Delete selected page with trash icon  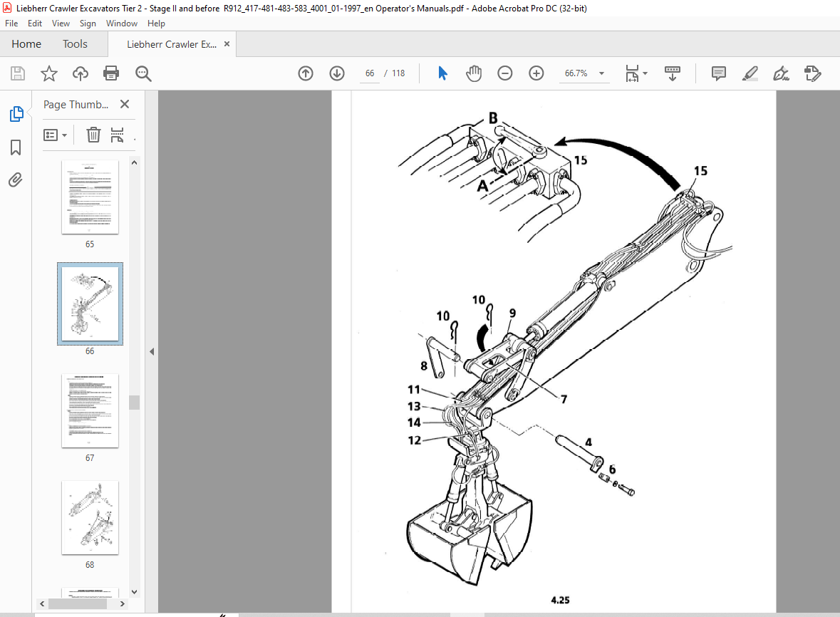click(x=94, y=135)
